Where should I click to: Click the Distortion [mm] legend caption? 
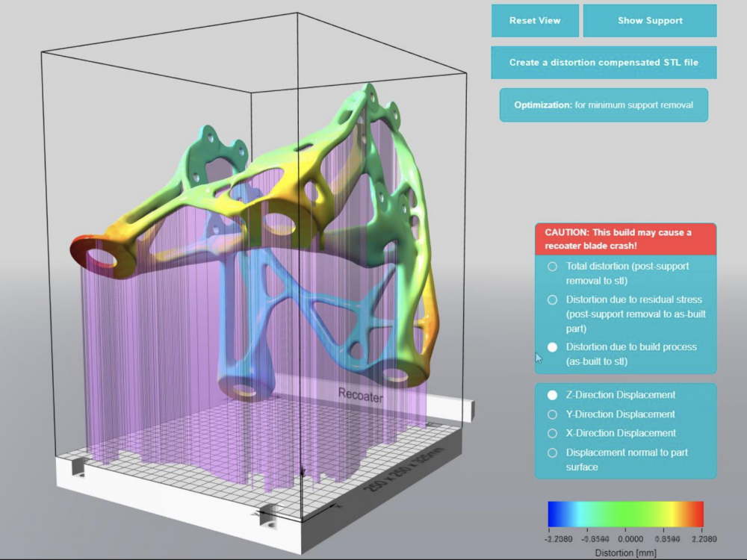click(x=625, y=553)
